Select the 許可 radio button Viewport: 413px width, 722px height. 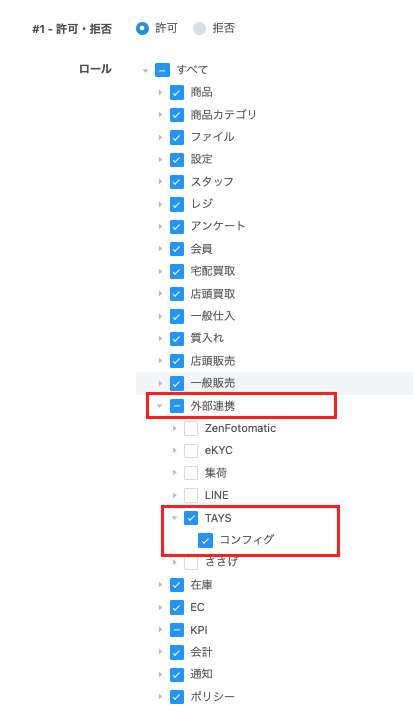pos(143,29)
